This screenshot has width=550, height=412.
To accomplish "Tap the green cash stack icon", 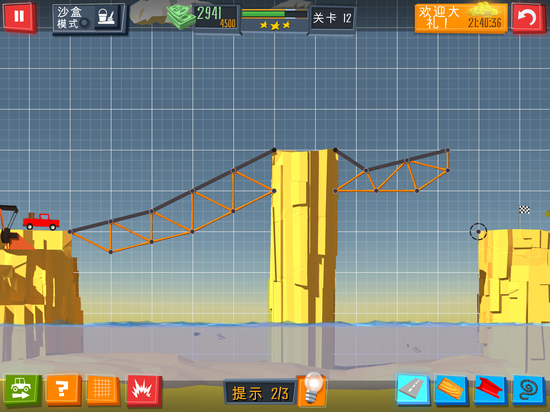I will (x=181, y=16).
